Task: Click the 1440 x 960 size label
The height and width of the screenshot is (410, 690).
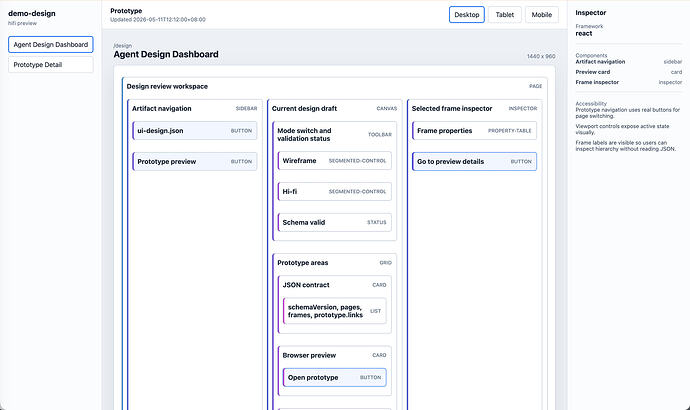Action: 541,56
